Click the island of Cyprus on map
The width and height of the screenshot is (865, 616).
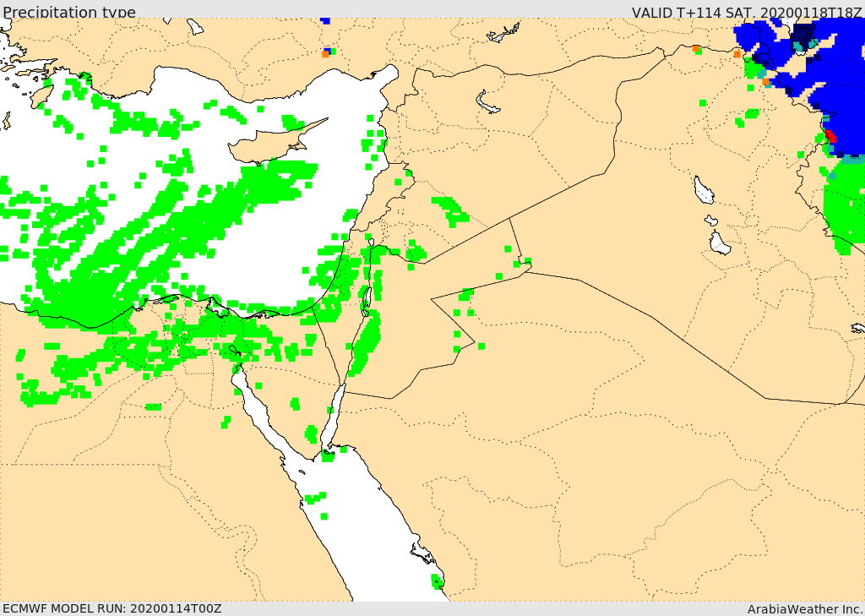[x=270, y=144]
